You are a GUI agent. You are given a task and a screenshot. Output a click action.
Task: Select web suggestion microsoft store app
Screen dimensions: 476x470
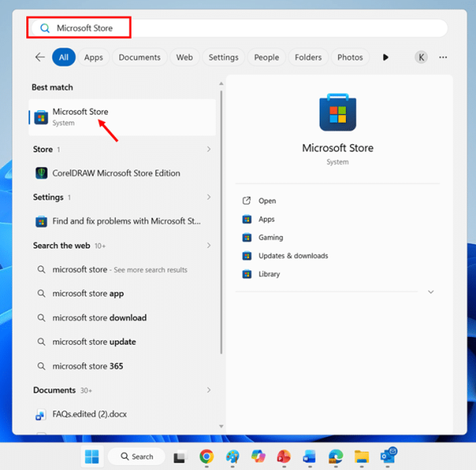(x=122, y=293)
